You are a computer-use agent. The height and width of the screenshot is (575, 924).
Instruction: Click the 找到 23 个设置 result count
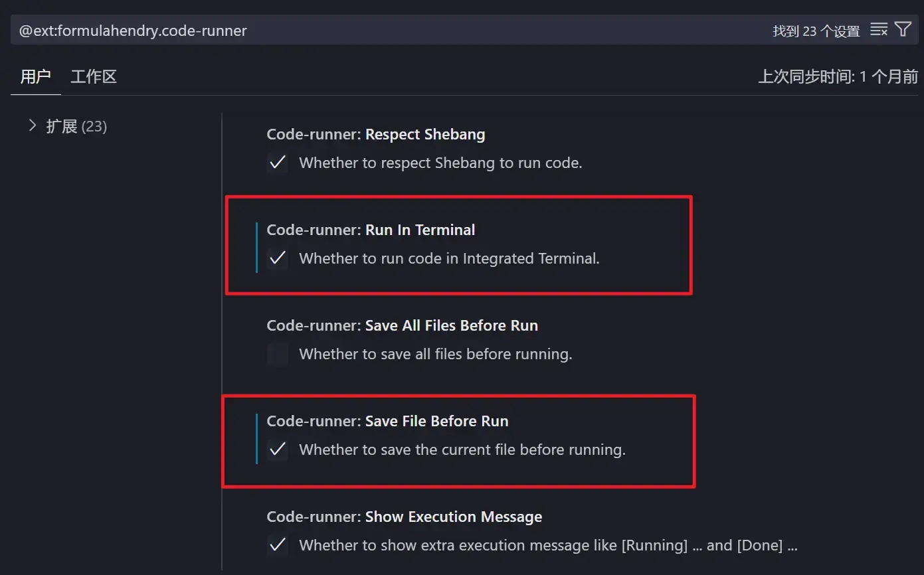[816, 31]
